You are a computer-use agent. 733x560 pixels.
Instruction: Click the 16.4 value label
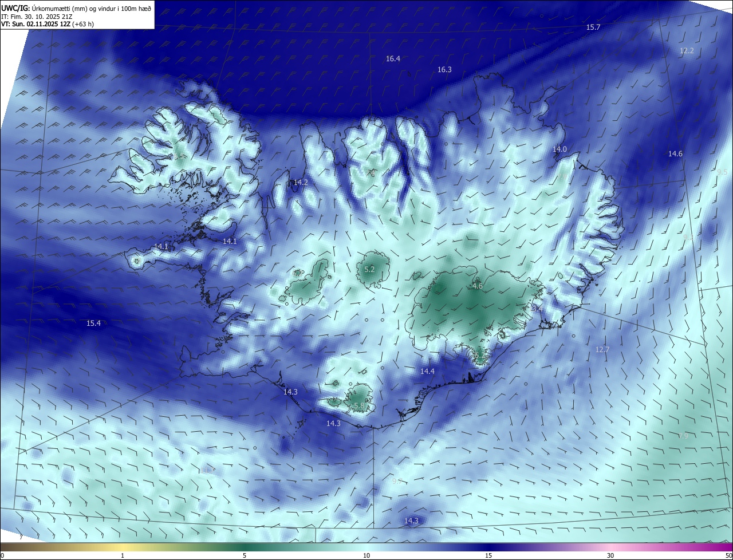click(393, 58)
